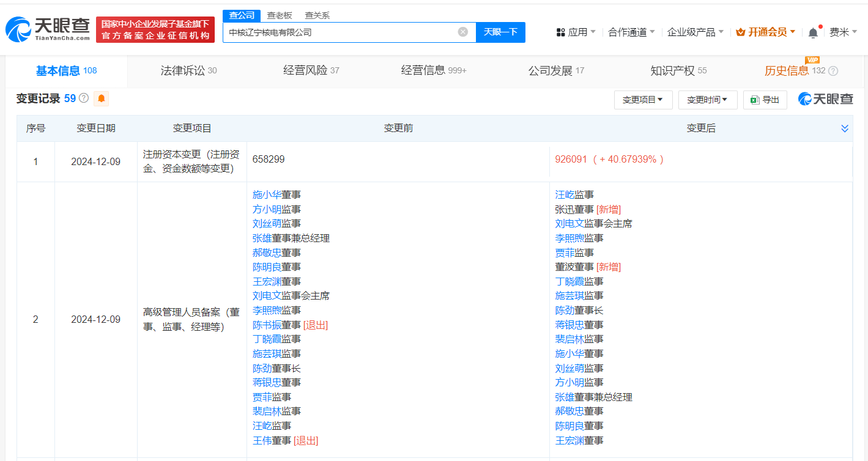Open 陈劲 link in 变更后 column
868x461 pixels.
pos(565,310)
